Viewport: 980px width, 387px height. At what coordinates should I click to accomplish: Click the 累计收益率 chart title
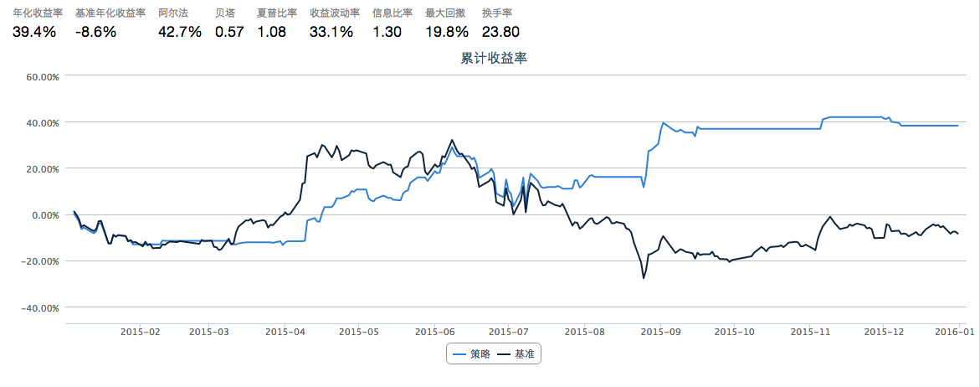(x=494, y=59)
